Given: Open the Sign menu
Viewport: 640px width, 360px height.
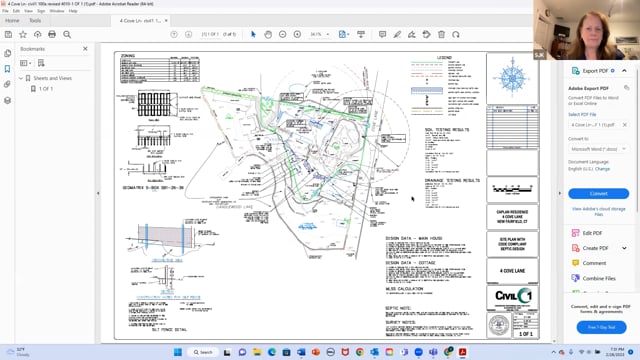Looking at the screenshot, I should [41, 11].
